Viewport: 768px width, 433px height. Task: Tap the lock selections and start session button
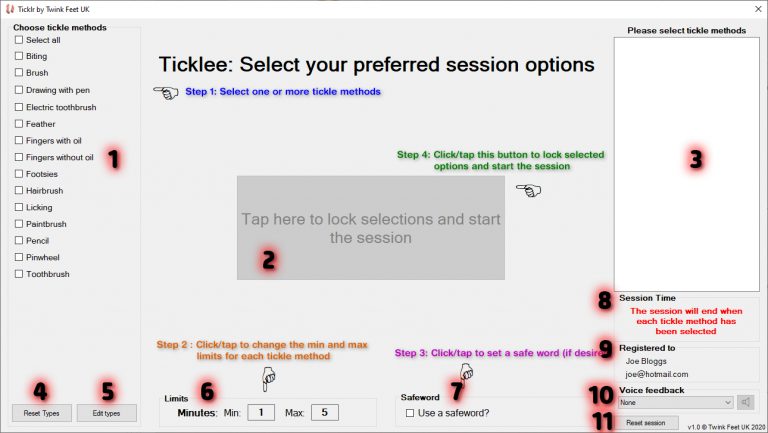tap(371, 228)
